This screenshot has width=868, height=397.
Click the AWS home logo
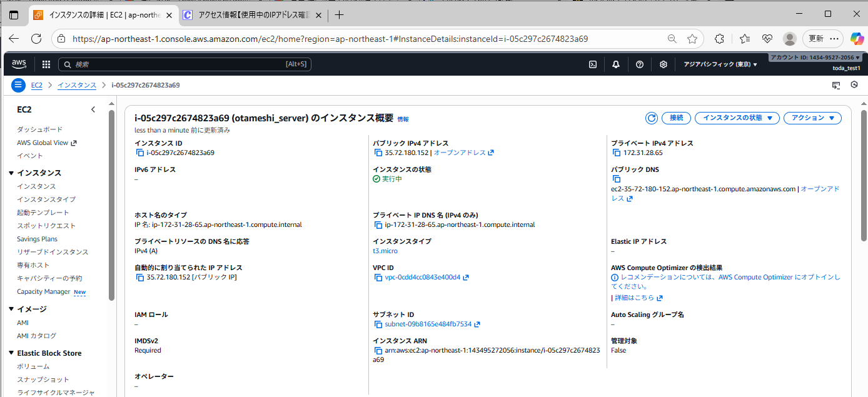[x=19, y=64]
